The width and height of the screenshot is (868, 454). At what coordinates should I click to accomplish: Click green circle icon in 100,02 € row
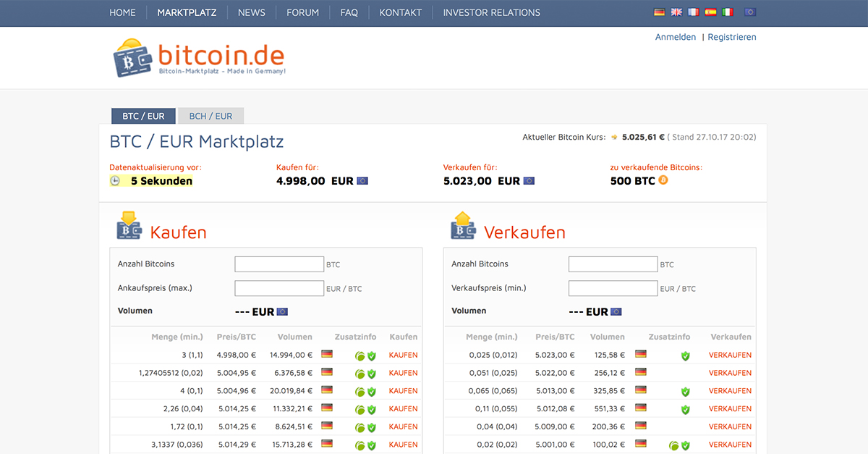coord(673,445)
